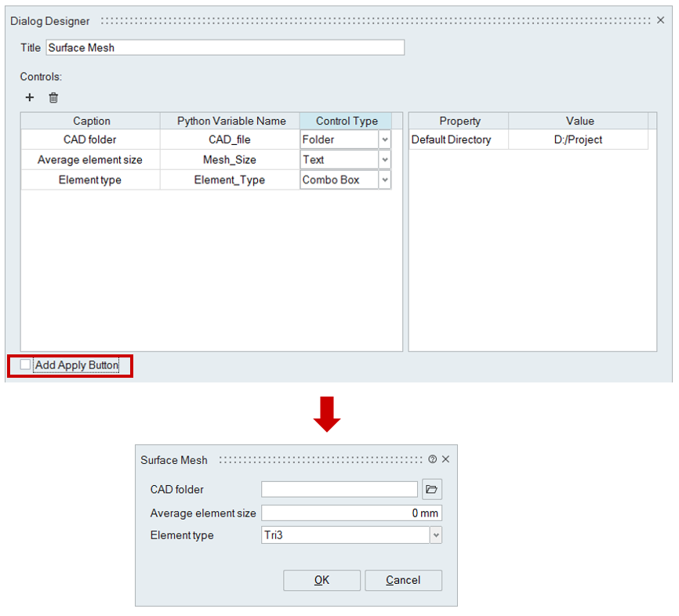This screenshot has height=616, width=679.
Task: Open the Folder control type dropdown
Action: pyautogui.click(x=384, y=140)
